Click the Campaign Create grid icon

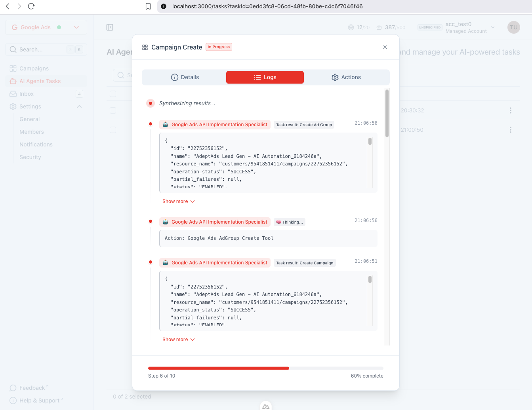[145, 47]
